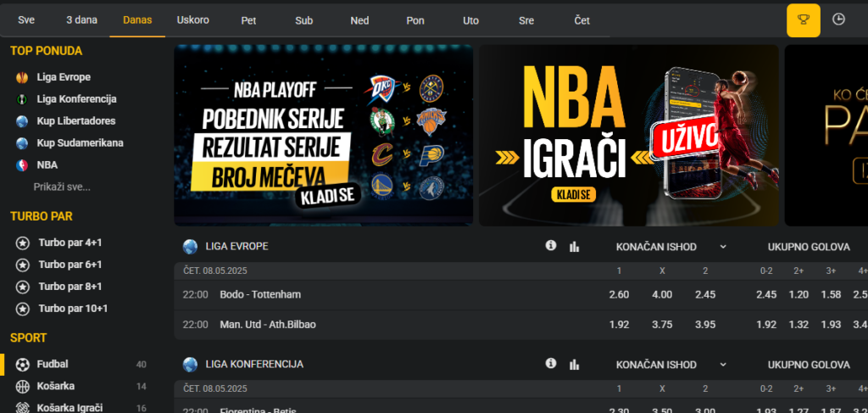The image size is (868, 413).
Task: Click KLADI SE on NBA Playoff banner
Action: point(328,195)
